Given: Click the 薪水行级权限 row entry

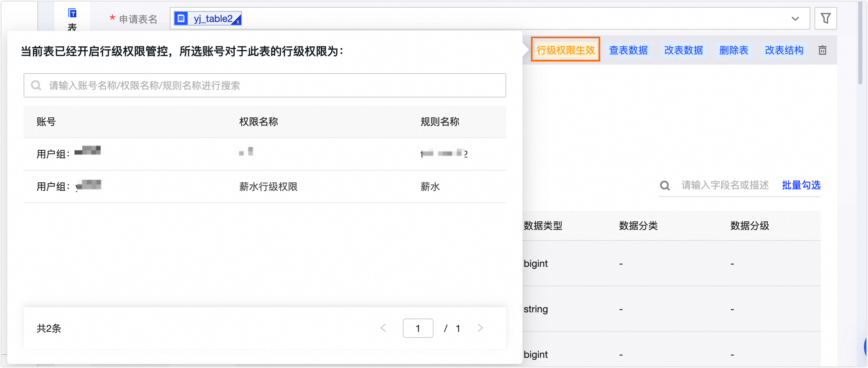Looking at the screenshot, I should pyautogui.click(x=268, y=186).
